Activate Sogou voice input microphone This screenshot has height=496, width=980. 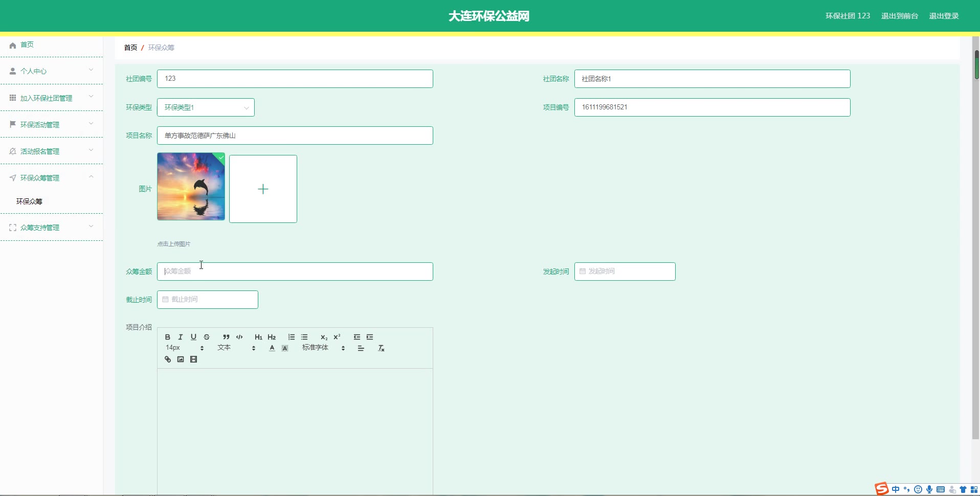pos(929,489)
